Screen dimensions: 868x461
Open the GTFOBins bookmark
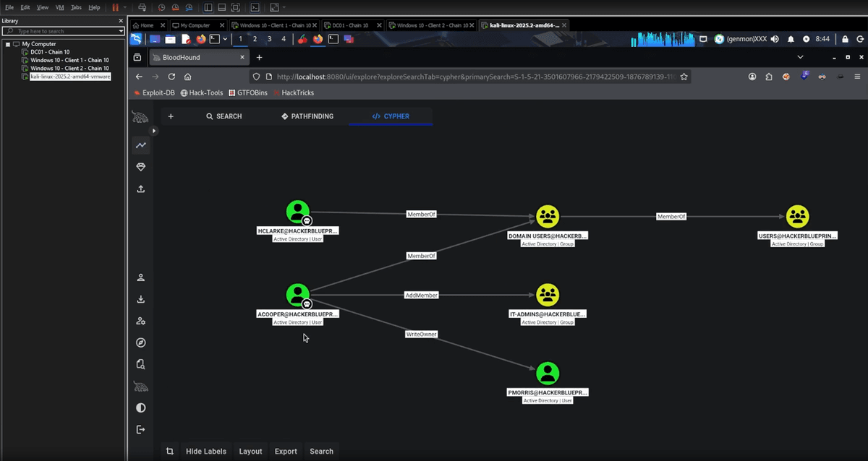coord(247,92)
